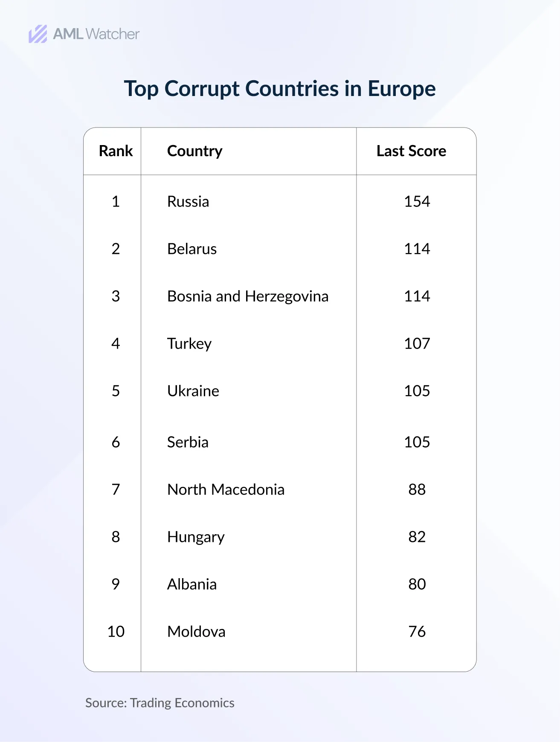Click the AML Watcher logo icon
The height and width of the screenshot is (742, 560).
tap(38, 34)
